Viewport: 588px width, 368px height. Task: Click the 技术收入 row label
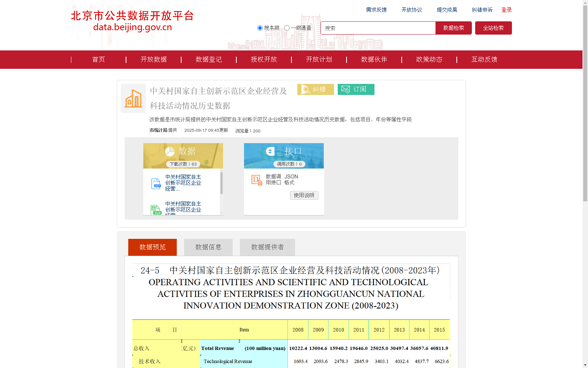pos(150,361)
